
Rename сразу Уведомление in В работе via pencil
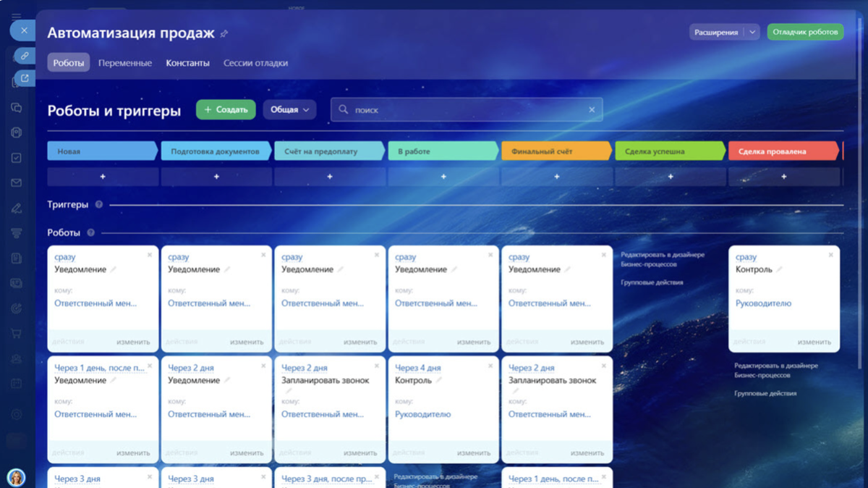click(x=454, y=269)
